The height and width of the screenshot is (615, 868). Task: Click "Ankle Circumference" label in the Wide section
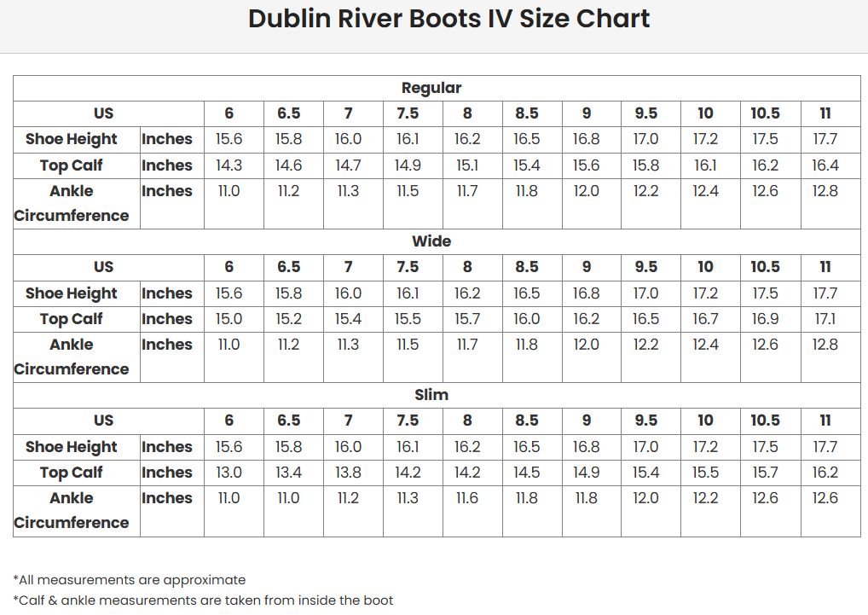point(72,357)
